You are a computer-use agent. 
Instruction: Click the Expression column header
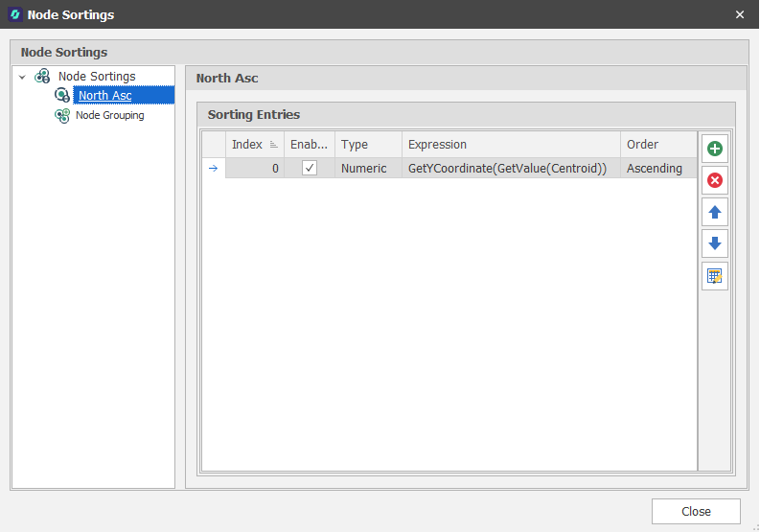coord(510,145)
